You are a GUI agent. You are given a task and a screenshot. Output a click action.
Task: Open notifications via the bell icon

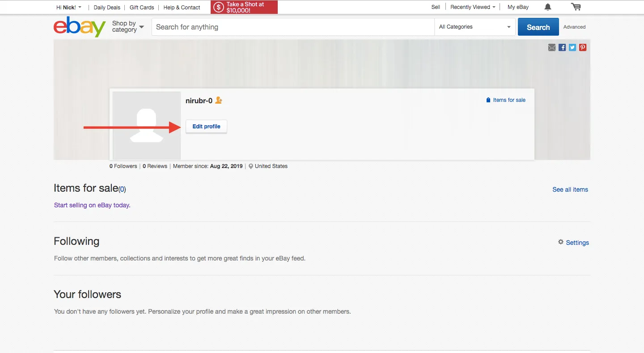click(x=547, y=7)
